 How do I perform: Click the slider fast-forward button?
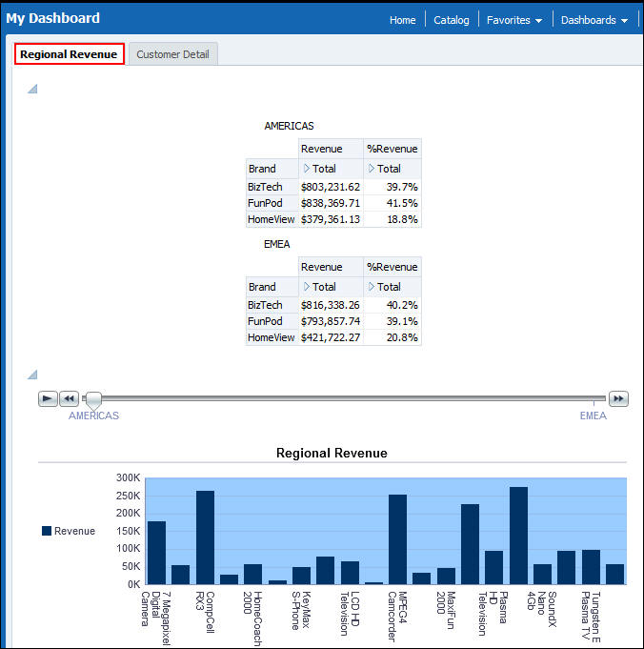pyautogui.click(x=618, y=398)
